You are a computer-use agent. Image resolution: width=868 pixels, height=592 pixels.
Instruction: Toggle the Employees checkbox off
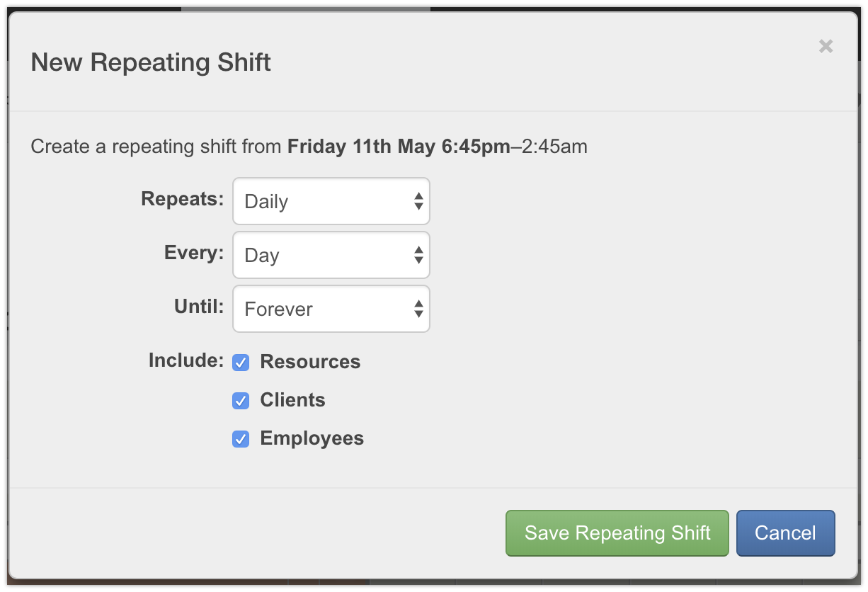pos(241,439)
